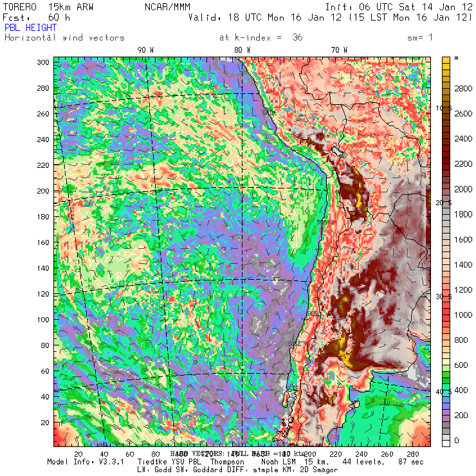Screen dimensions: 476x476
Task: Click the 220 tick on the vertical axis
Action: [43, 165]
